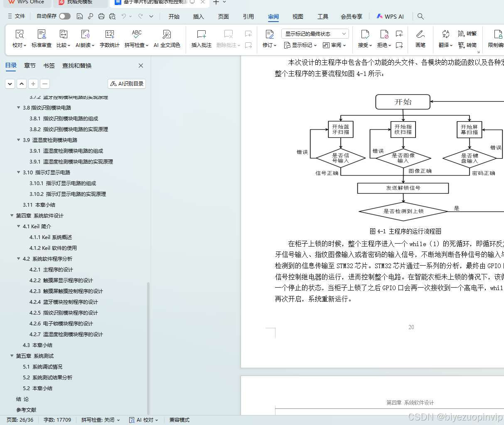The image size is (504, 425).
Task: Open the 查找和替换 panel tab
Action: 76,65
